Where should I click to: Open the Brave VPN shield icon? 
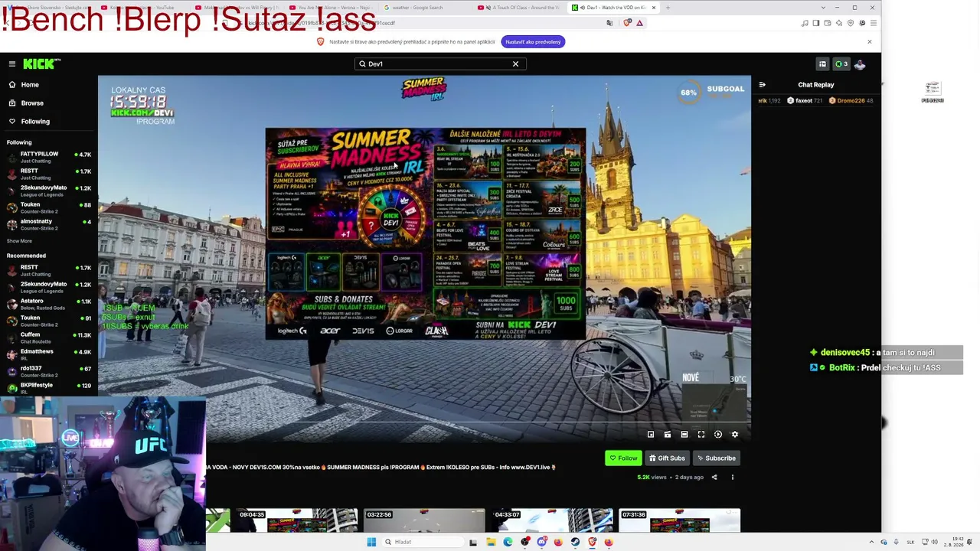click(x=851, y=23)
